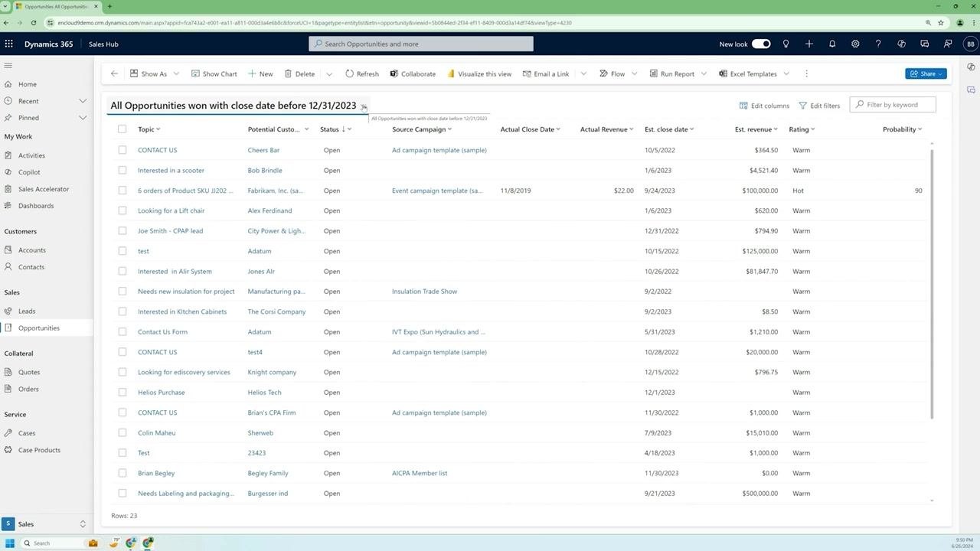Click Collaborate Teams command
The height and width of the screenshot is (551, 980).
413,73
